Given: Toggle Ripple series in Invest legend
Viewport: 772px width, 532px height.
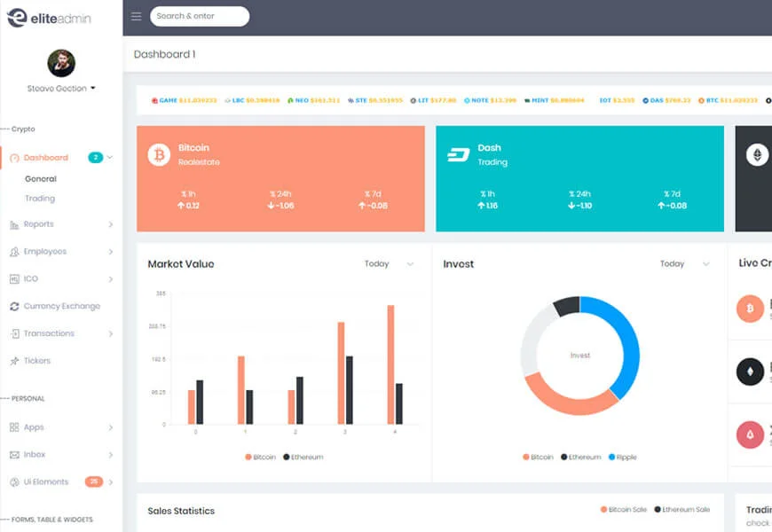Looking at the screenshot, I should (x=623, y=458).
